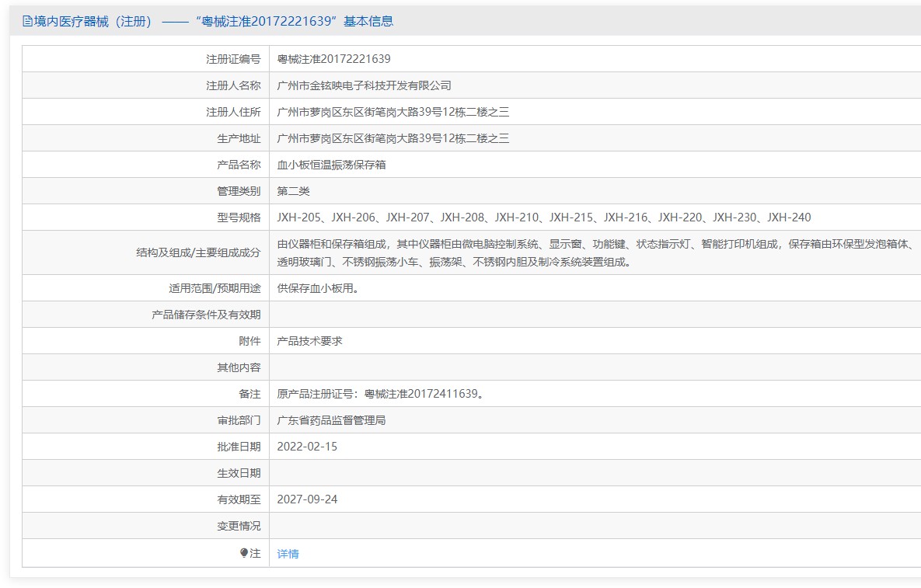
Task: Click the 注册人住所 row label
Action: click(233, 112)
